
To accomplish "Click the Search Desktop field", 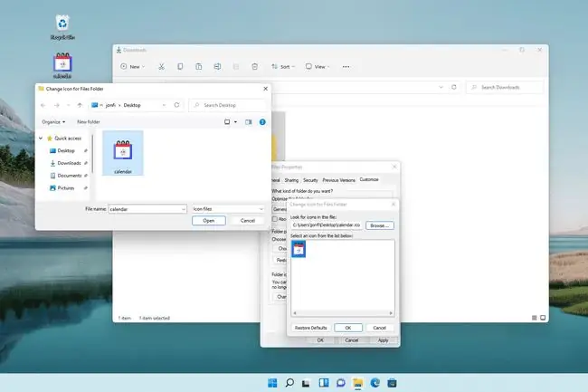I will (229, 105).
